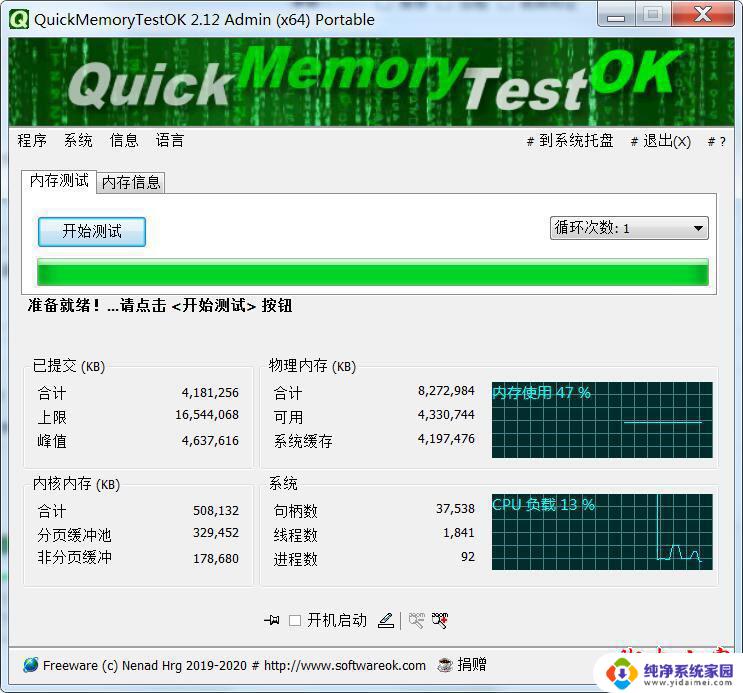Click # 退出(X) to exit
Viewport: 743px width, 693px height.
pyautogui.click(x=661, y=141)
